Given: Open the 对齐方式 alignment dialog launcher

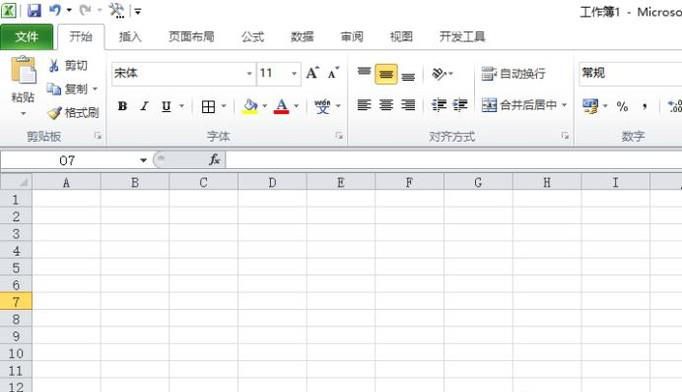Looking at the screenshot, I should tap(565, 136).
